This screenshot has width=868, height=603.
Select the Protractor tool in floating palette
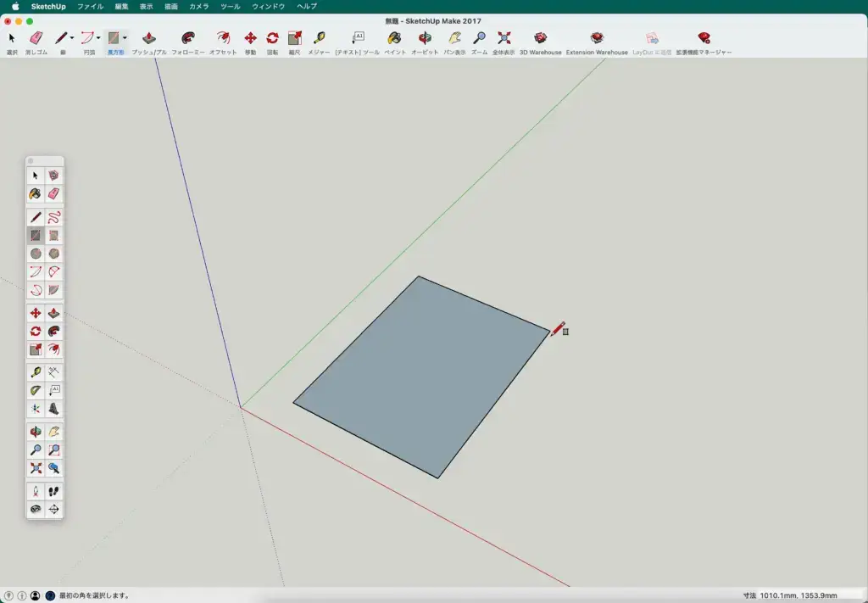click(36, 390)
